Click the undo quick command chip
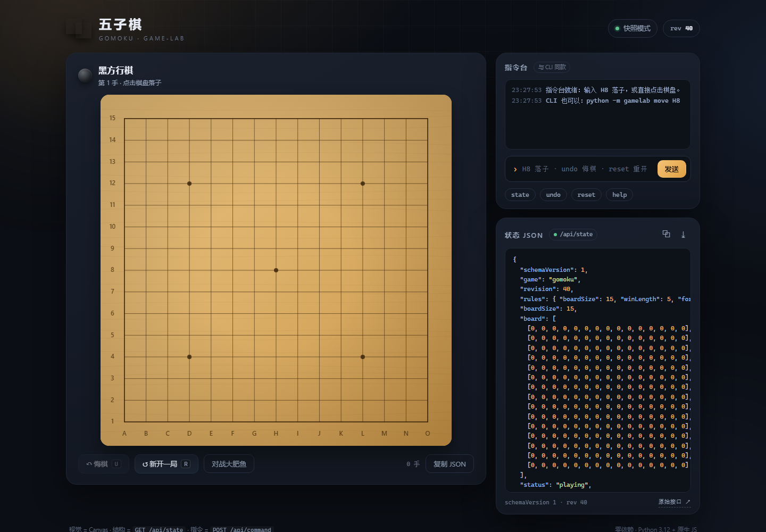Screen dimensions: 766x532 click(x=553, y=195)
